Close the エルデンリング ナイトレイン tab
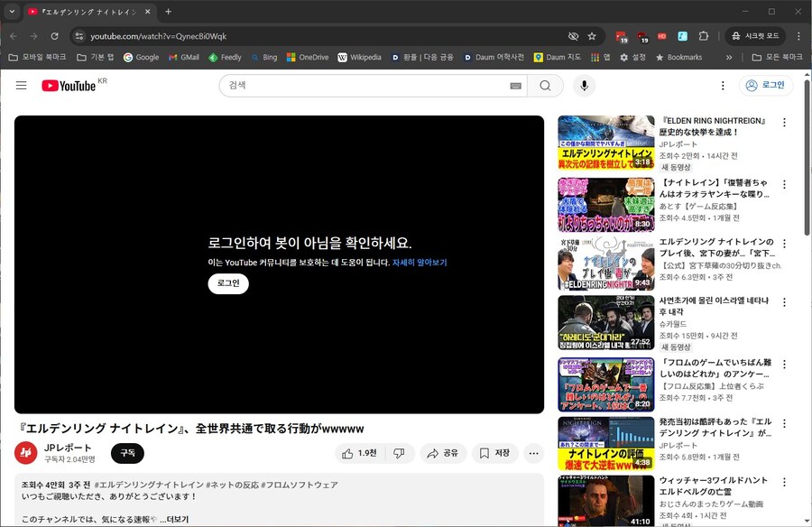The image size is (812, 527). pyautogui.click(x=148, y=12)
